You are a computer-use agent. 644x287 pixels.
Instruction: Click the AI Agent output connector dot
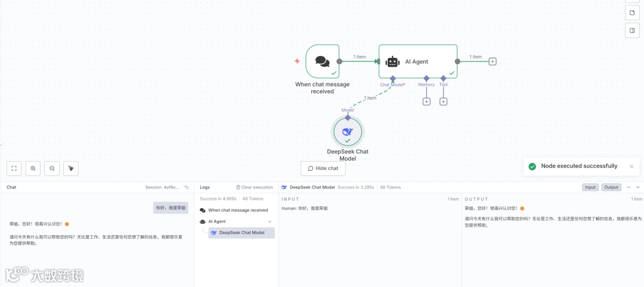457,61
